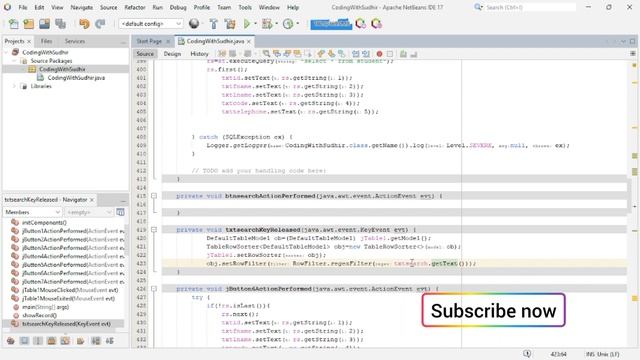Open the Run Project dropdown arrow
The height and width of the screenshot is (360, 640).
pos(256,24)
